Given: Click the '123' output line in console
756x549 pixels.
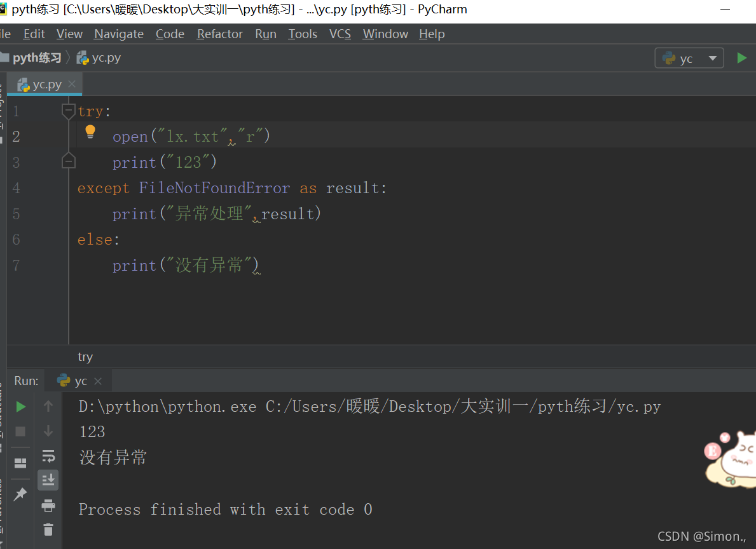Looking at the screenshot, I should click(92, 432).
